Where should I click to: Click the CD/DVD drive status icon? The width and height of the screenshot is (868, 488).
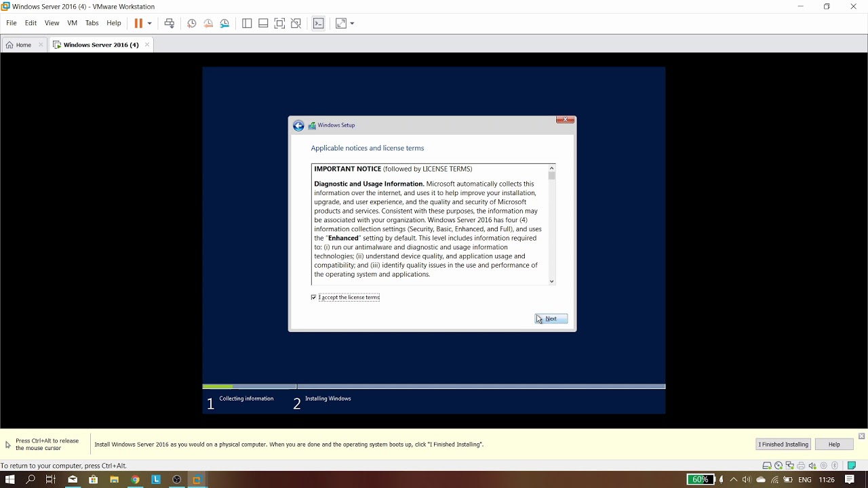(778, 466)
